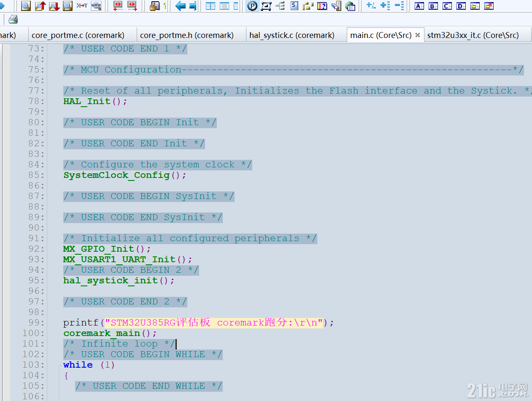Click "Initialize all configured peripherals" comment
The height and width of the screenshot is (401, 532).
coord(190,238)
